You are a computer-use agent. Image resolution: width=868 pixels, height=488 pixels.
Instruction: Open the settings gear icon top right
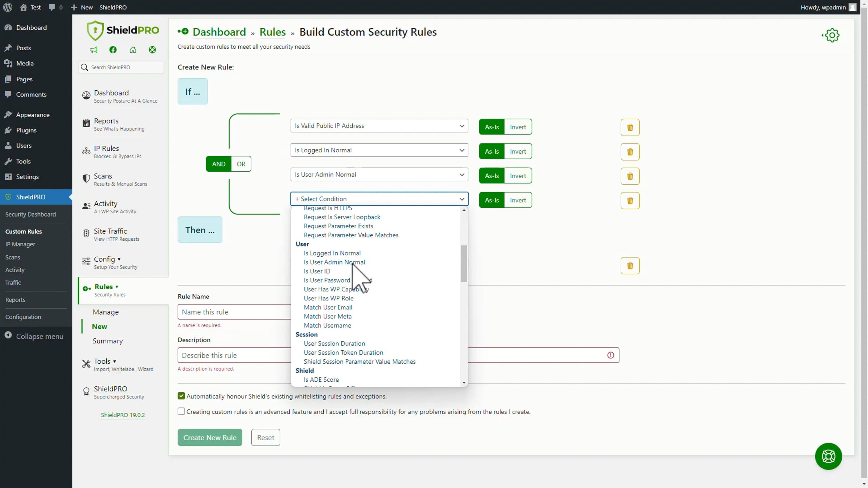pyautogui.click(x=831, y=35)
